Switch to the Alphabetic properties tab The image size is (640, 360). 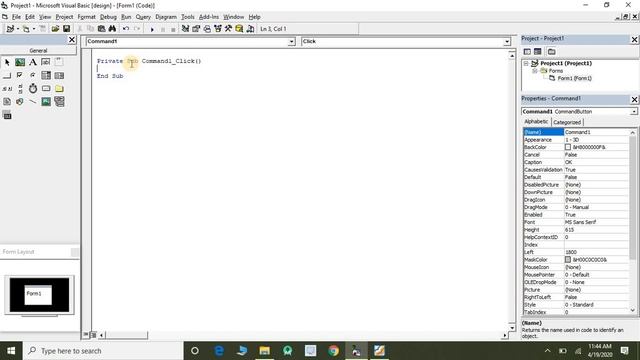(x=536, y=122)
